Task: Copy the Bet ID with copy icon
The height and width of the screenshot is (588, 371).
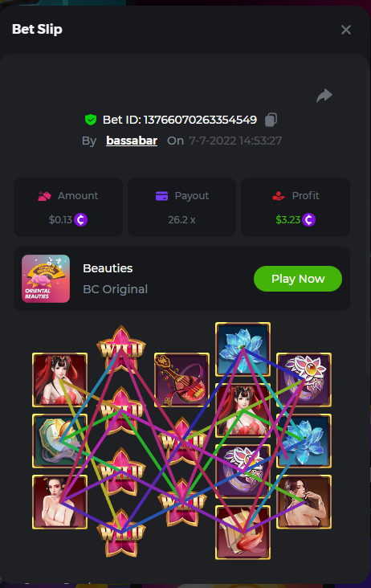Action: click(x=271, y=120)
